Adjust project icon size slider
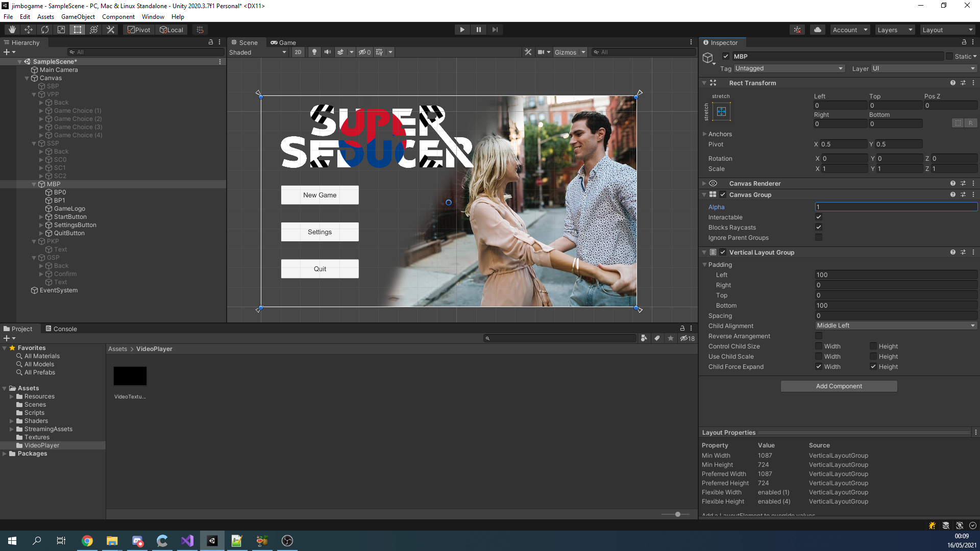Viewport: 980px width, 551px height. [677, 514]
